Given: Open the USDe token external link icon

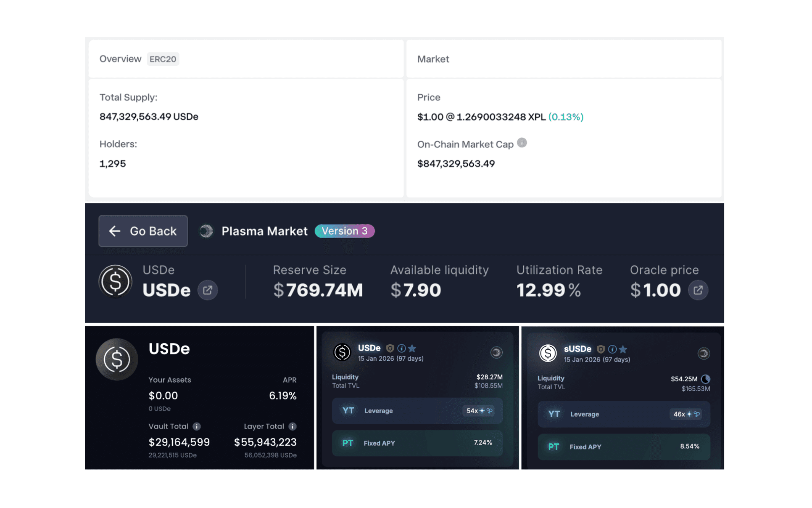Looking at the screenshot, I should tap(207, 290).
